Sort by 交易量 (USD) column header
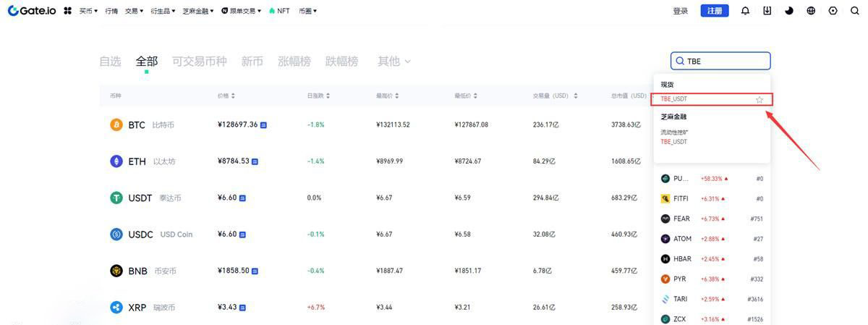 pos(556,96)
